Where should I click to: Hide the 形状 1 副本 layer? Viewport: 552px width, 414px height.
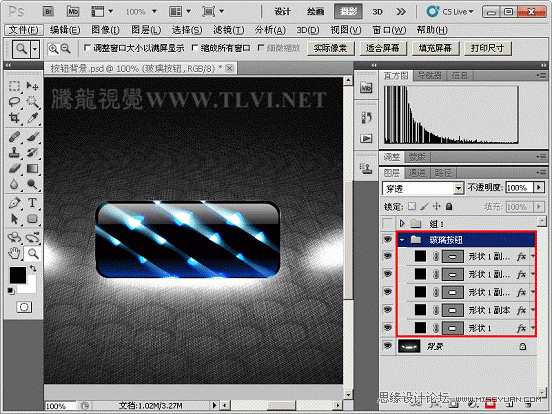point(388,310)
